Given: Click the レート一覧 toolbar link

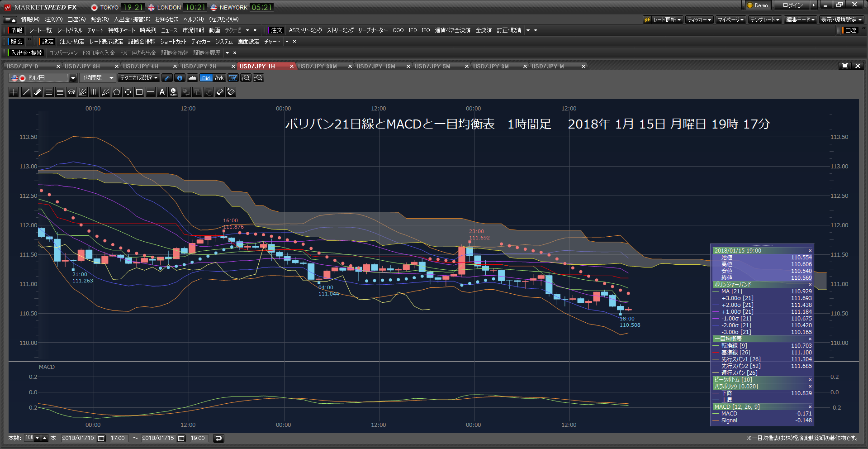Looking at the screenshot, I should tap(40, 30).
